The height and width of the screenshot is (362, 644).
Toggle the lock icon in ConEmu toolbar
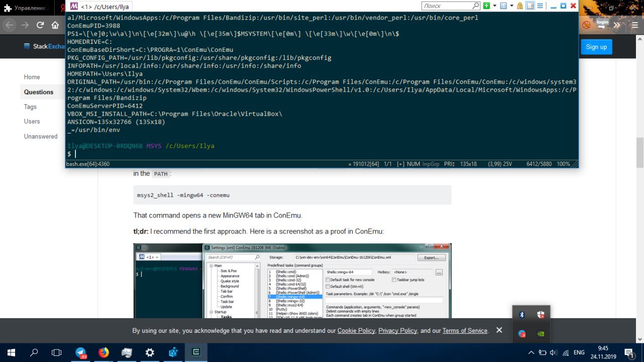click(x=520, y=6)
